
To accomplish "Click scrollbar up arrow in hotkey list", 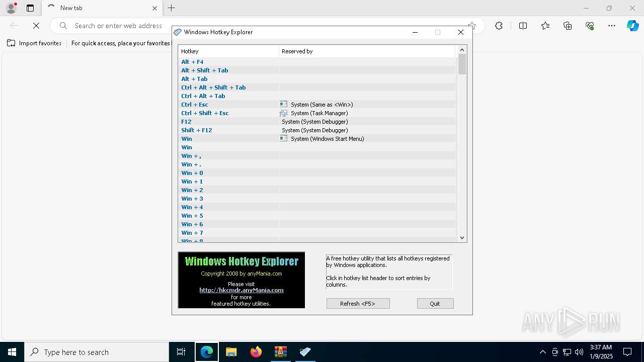I will pos(462,50).
